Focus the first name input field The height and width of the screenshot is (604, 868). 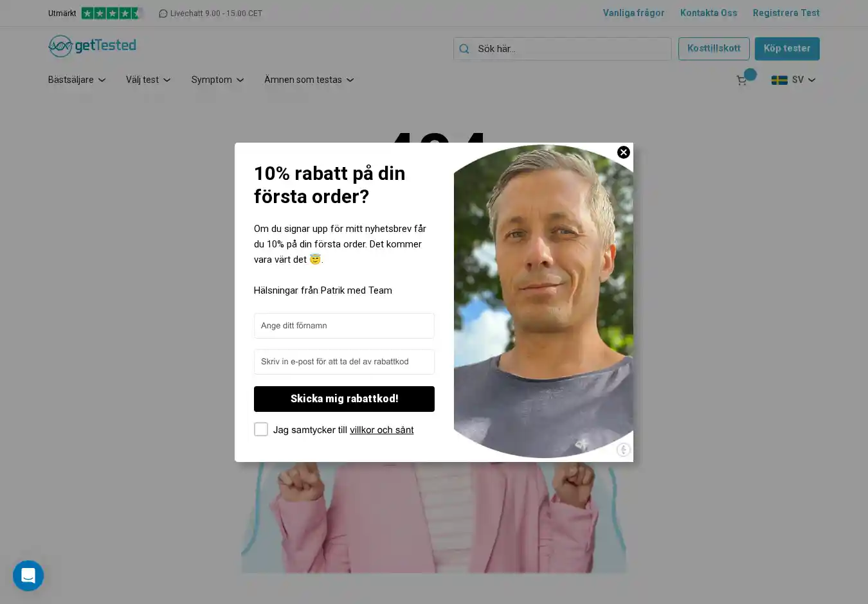[344, 326]
